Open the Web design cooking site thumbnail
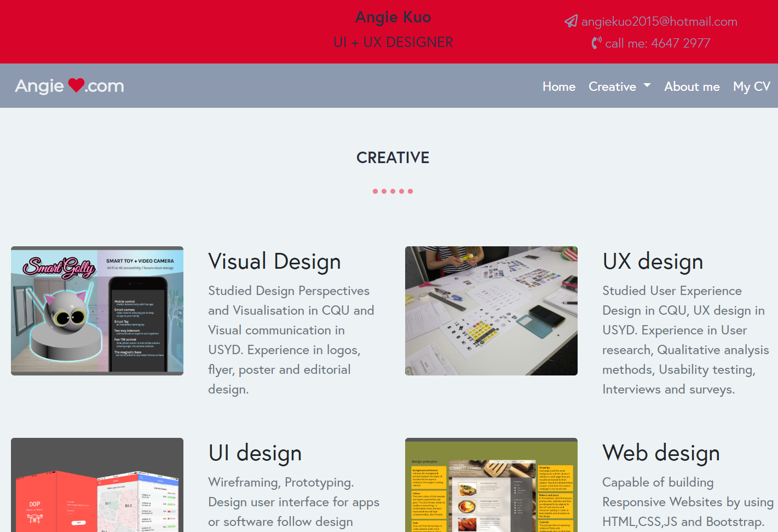 click(491, 485)
